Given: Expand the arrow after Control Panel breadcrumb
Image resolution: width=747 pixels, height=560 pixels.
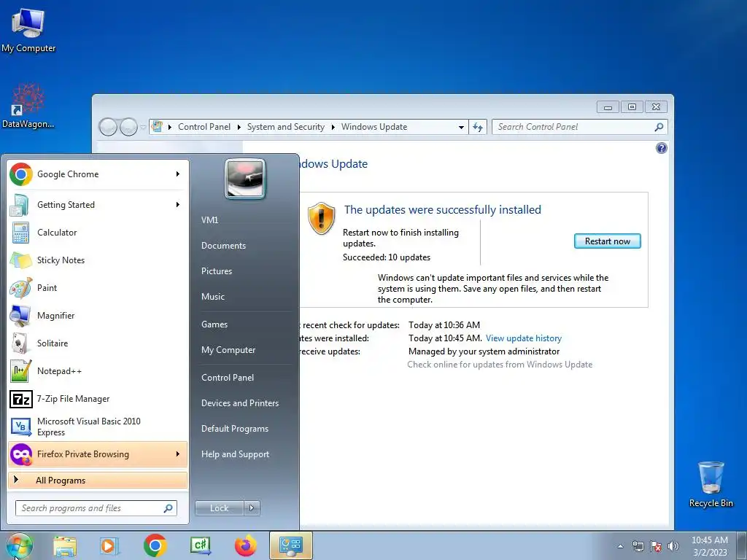Looking at the screenshot, I should (x=239, y=127).
